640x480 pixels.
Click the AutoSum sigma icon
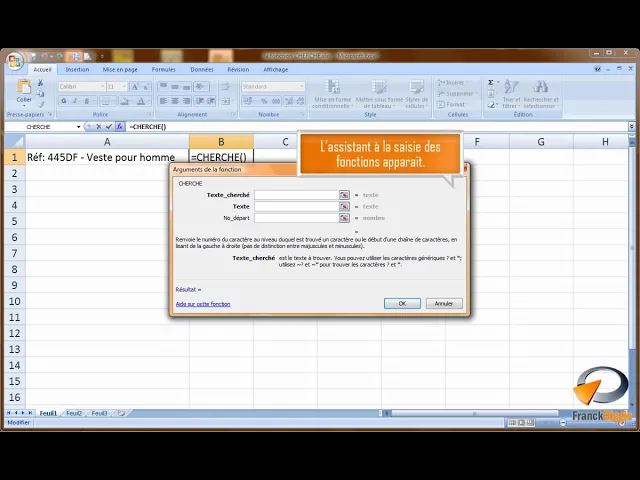click(x=491, y=82)
